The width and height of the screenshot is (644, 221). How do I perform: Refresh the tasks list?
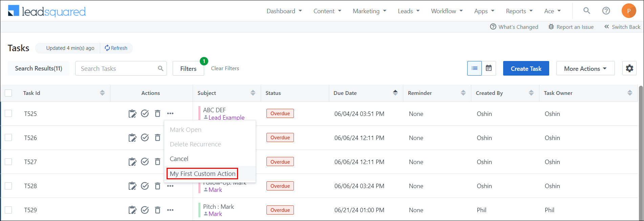point(116,48)
